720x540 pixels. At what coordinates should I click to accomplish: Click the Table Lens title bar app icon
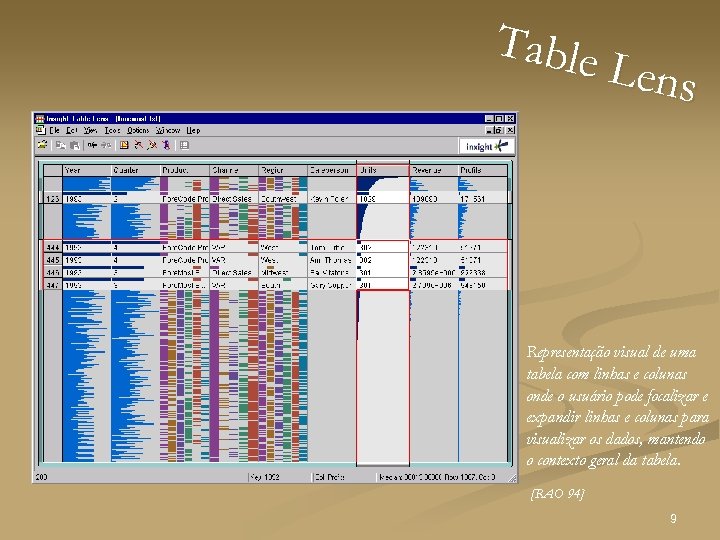(x=40, y=119)
